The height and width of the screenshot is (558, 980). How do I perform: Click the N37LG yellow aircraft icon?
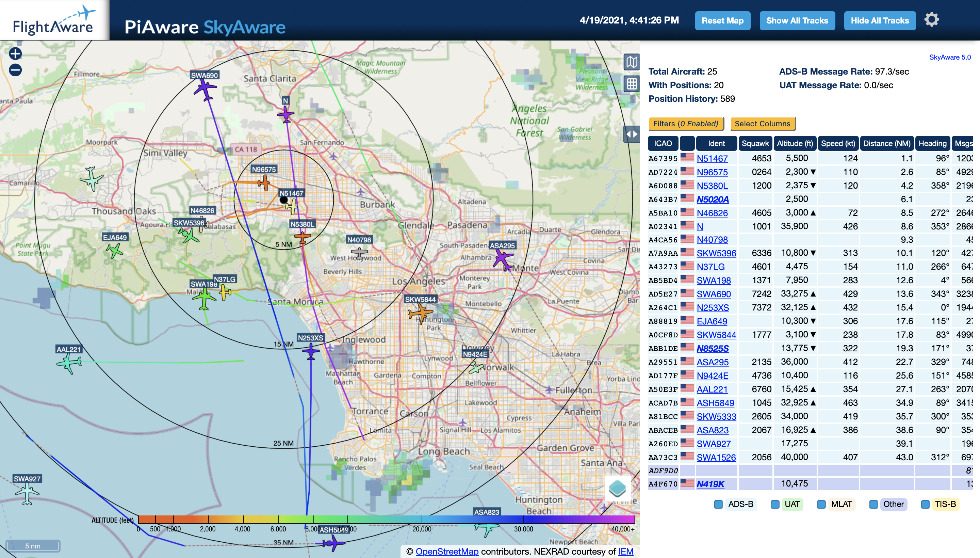[x=225, y=292]
